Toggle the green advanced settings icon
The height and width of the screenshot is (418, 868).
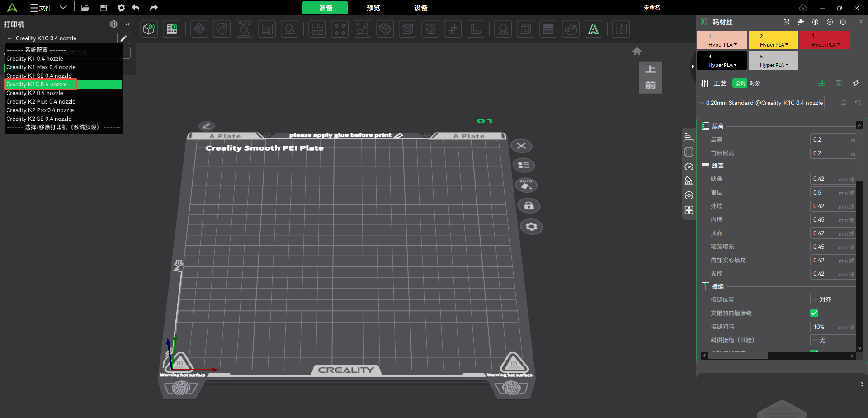point(821,83)
